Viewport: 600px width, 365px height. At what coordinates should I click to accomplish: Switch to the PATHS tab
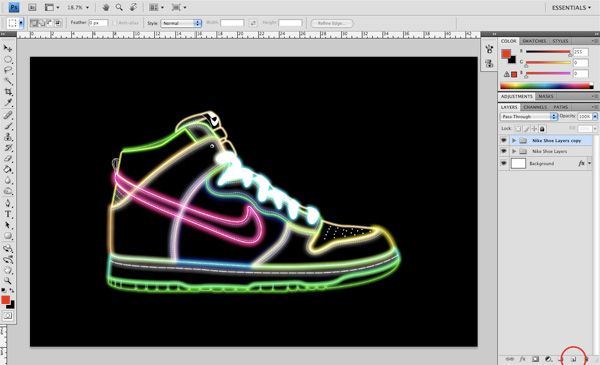point(561,107)
